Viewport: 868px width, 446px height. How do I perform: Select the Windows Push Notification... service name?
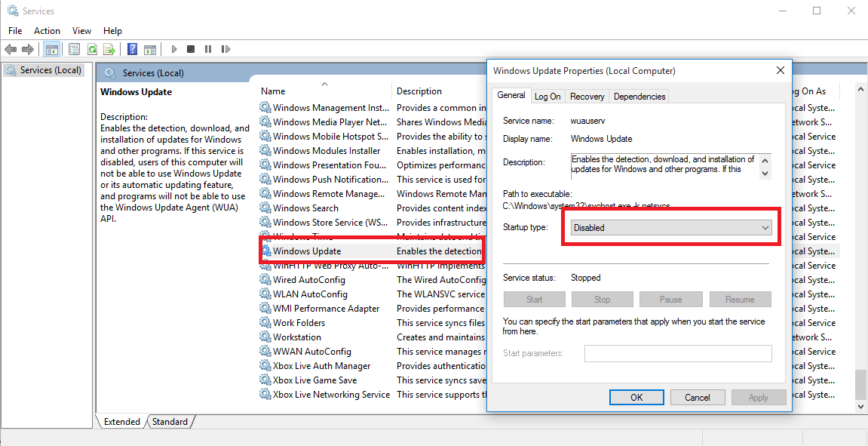[x=330, y=180]
